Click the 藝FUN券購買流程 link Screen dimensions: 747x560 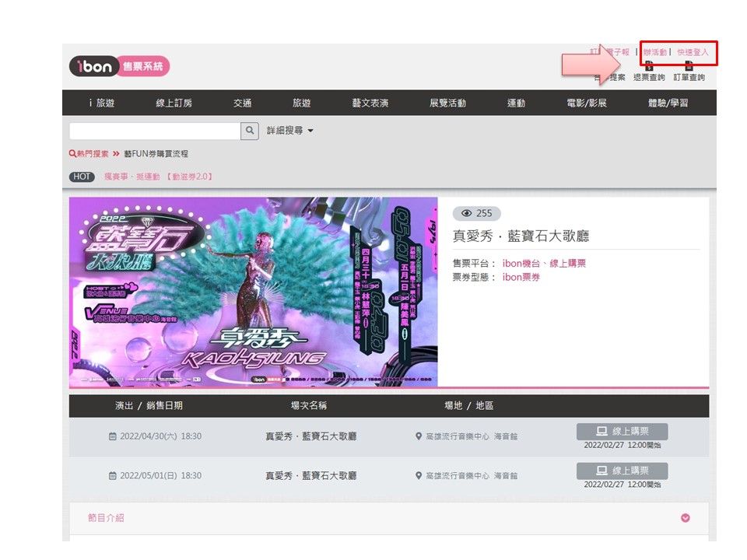tap(156, 154)
